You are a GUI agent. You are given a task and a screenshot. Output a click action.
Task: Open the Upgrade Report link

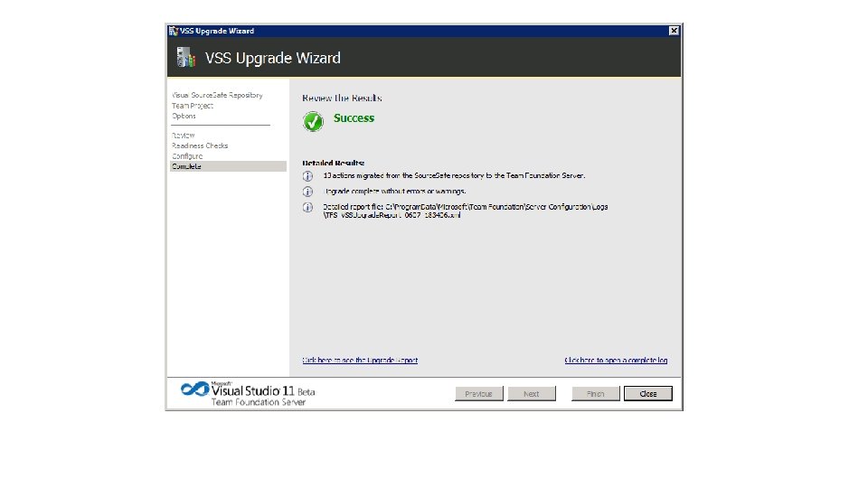pyautogui.click(x=360, y=361)
